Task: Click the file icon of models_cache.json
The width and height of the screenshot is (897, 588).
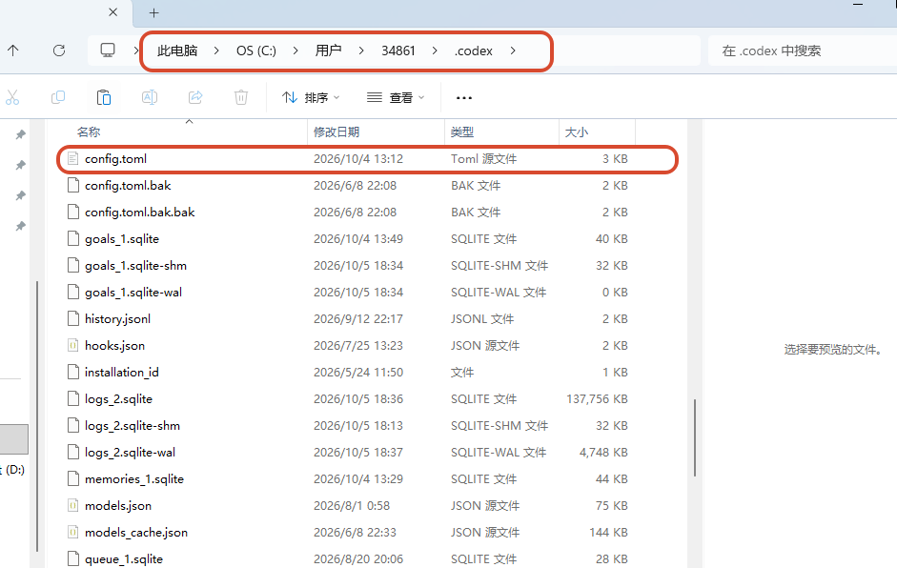Action: (72, 533)
